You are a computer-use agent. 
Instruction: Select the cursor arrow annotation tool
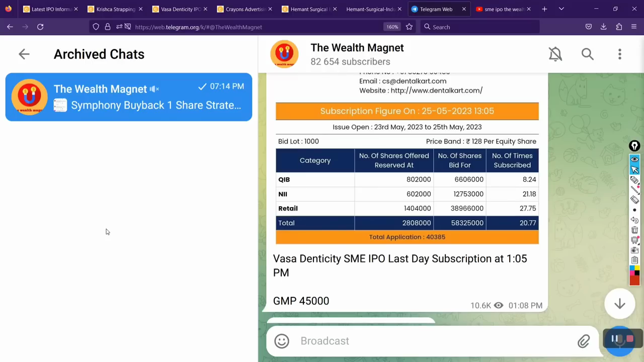pos(634,169)
